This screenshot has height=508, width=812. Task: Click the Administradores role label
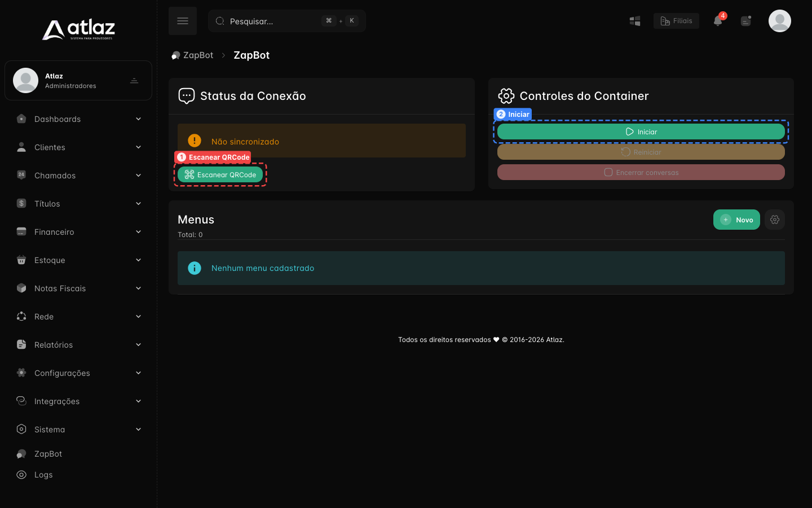pyautogui.click(x=70, y=86)
